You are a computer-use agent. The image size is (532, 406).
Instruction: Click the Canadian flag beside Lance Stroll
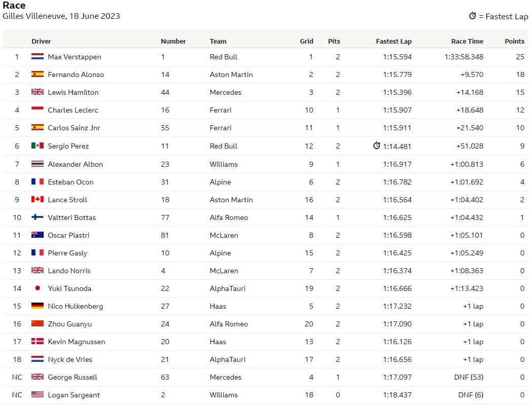click(x=38, y=200)
